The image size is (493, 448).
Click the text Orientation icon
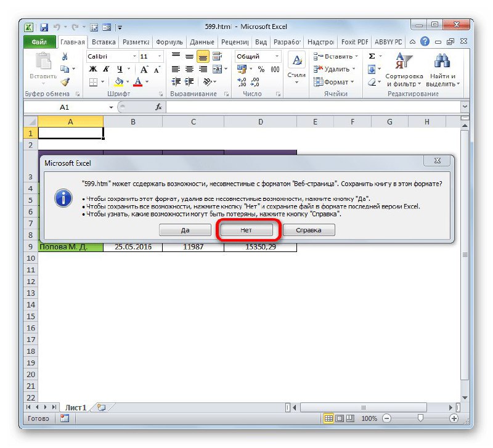[207, 82]
